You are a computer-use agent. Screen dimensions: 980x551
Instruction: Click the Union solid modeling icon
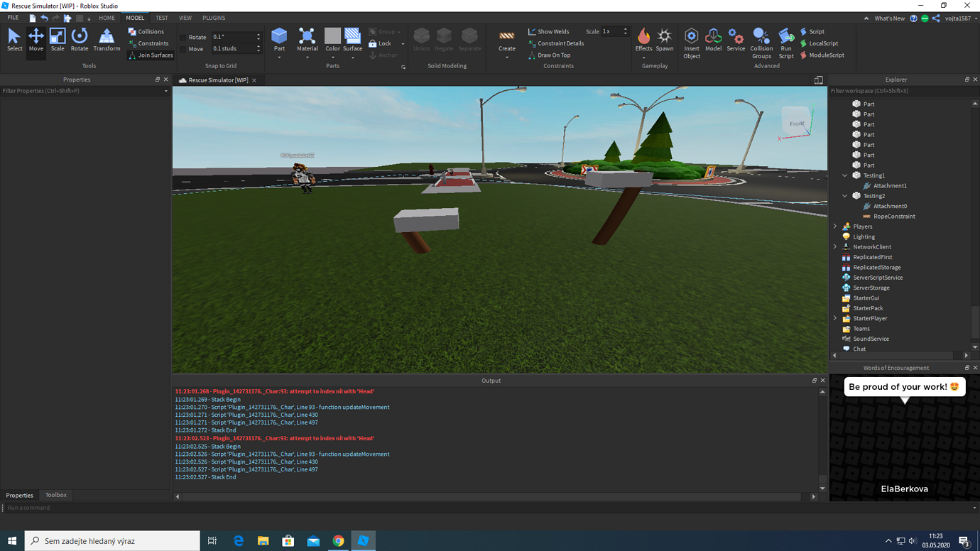point(421,41)
